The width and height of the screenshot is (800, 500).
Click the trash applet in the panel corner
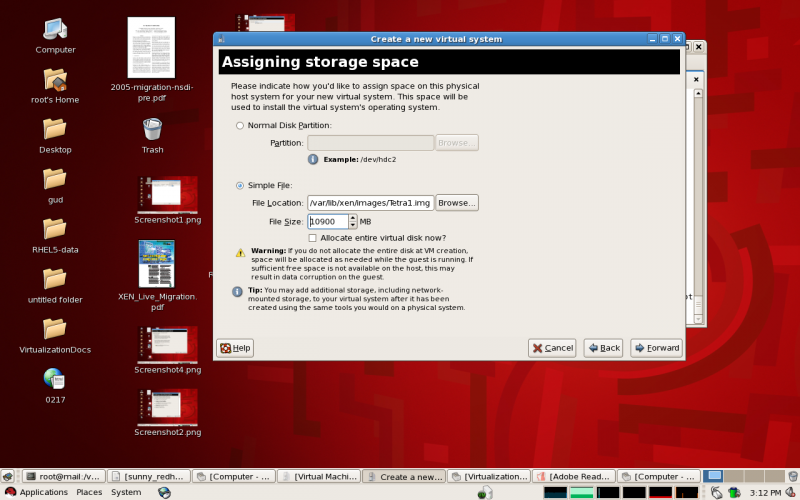(793, 477)
